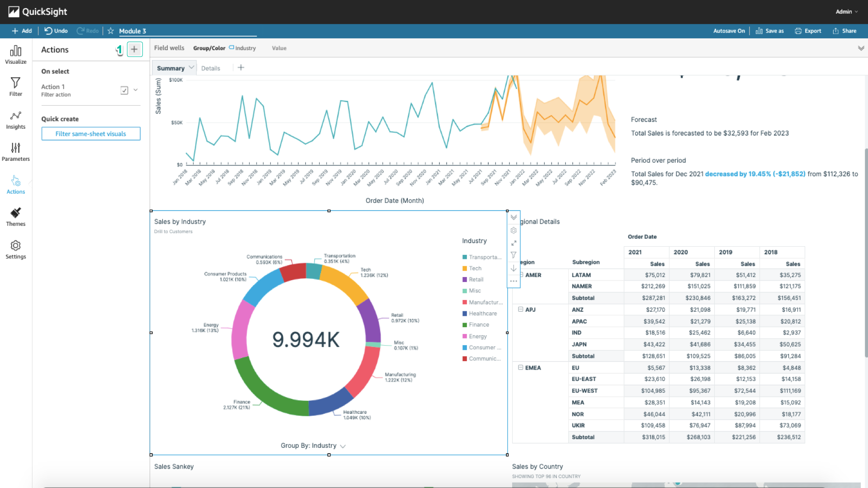Collapse the EMEA region row
Viewport: 868px width, 488px height.
520,367
